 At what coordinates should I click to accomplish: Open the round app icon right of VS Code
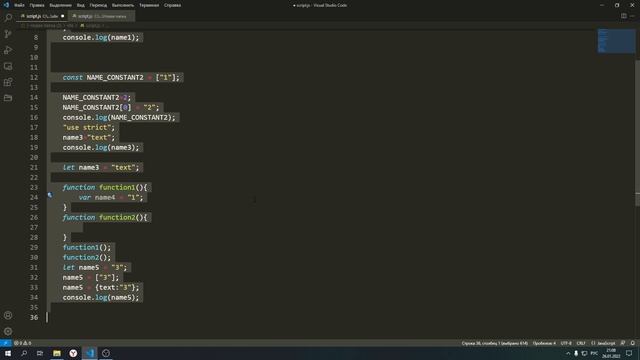[106, 353]
